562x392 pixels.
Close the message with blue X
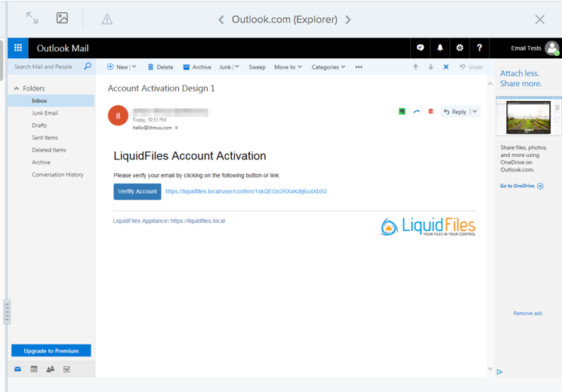pos(446,67)
